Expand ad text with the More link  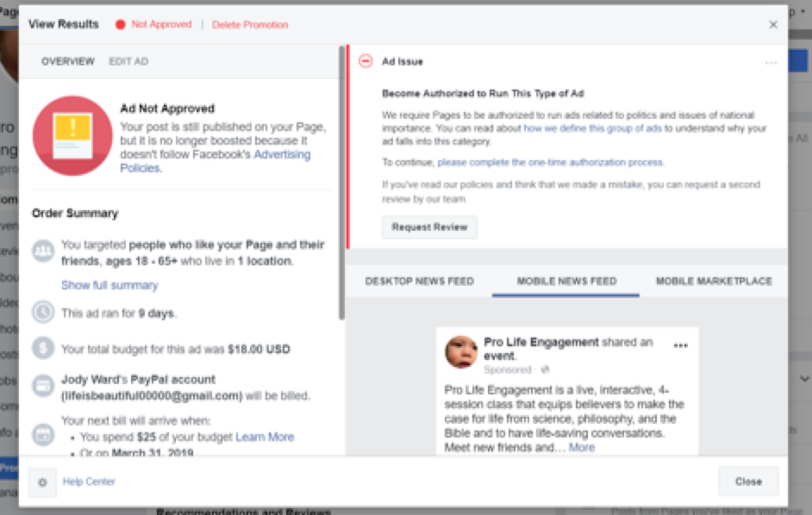[582, 447]
